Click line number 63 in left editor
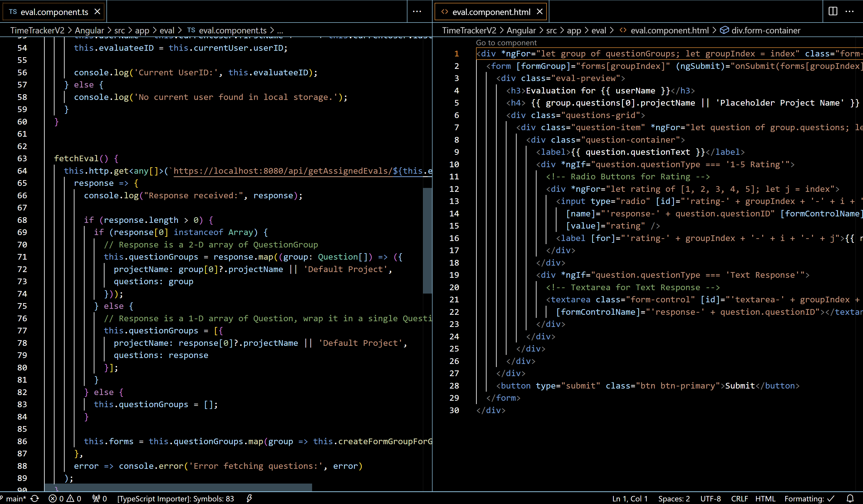Viewport: 863px width, 504px height. click(22, 158)
